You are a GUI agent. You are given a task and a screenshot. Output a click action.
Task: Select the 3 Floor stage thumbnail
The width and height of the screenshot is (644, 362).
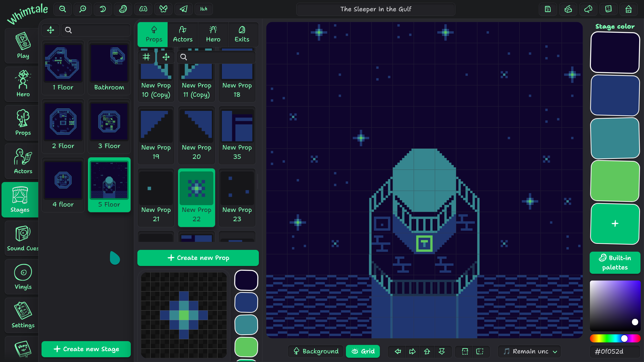click(109, 126)
